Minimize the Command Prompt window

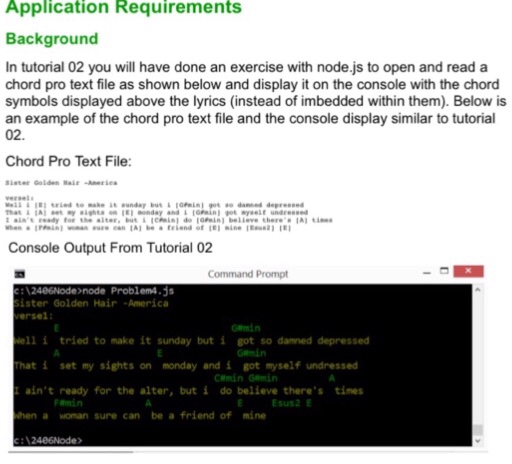point(427,273)
